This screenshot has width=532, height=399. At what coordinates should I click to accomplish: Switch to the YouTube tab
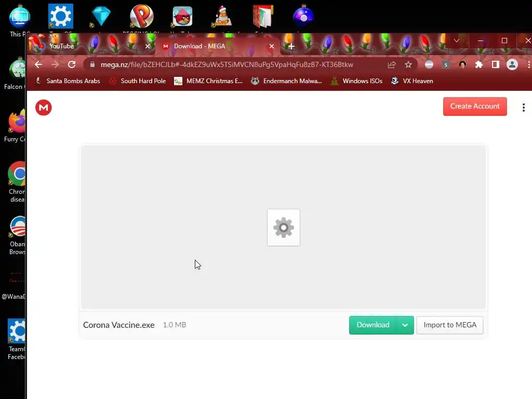click(90, 46)
